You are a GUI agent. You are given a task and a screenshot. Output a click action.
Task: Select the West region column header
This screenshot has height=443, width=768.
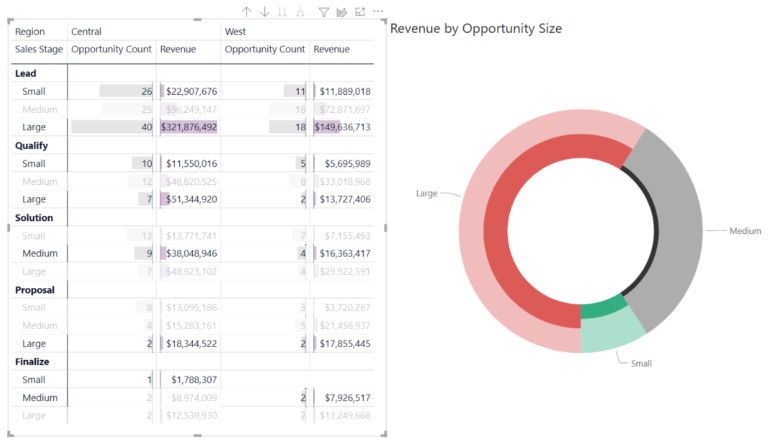coord(235,31)
